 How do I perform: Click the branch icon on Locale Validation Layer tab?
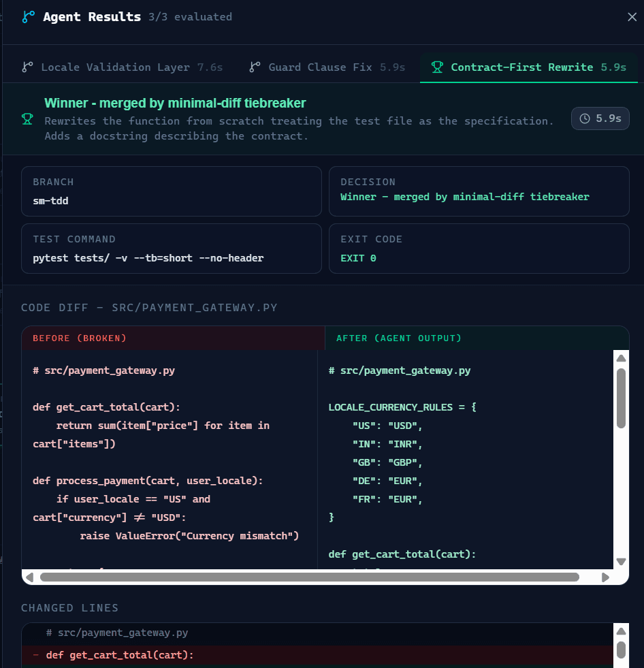click(x=27, y=67)
